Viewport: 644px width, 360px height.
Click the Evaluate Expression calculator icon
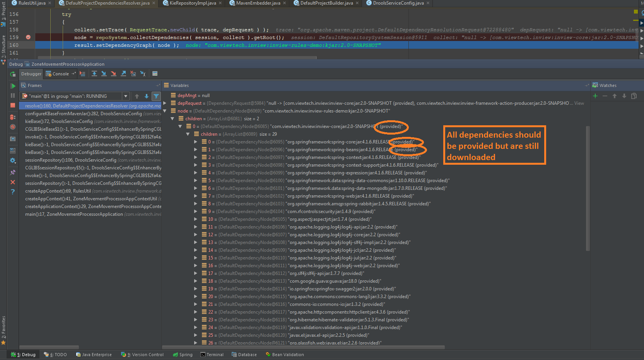click(x=155, y=73)
